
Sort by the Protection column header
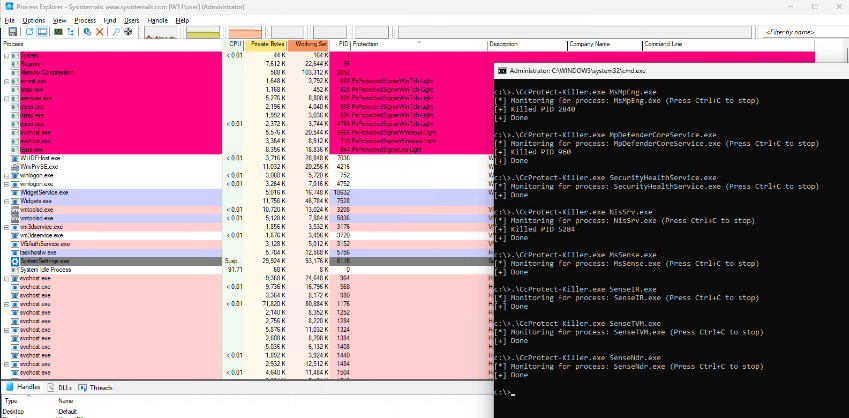tap(419, 44)
